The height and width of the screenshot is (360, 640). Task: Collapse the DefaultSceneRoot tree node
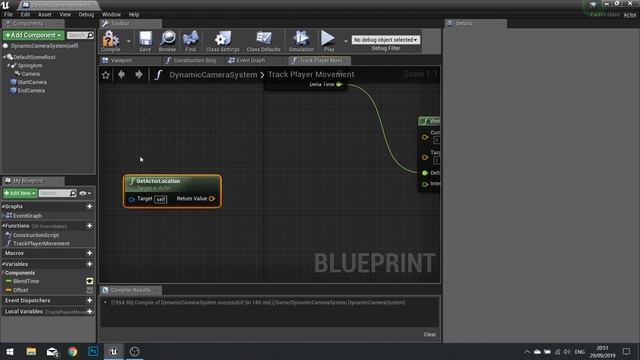tap(4, 57)
